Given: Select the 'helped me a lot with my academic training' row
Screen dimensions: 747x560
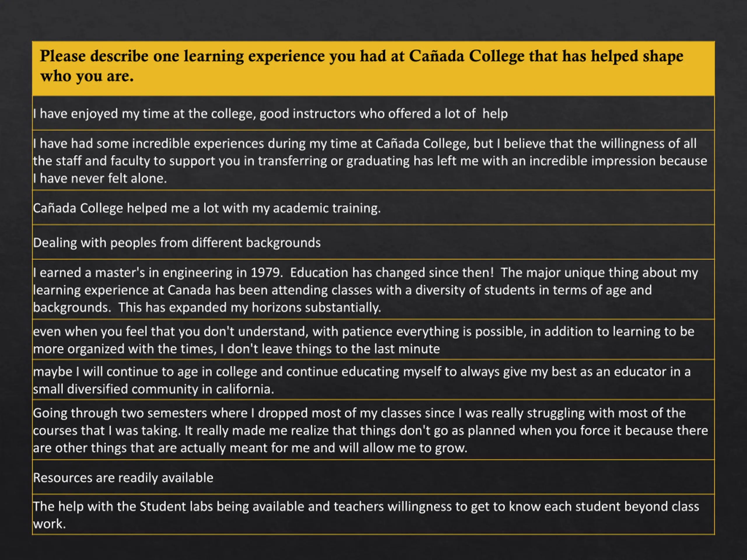Looking at the screenshot, I should (373, 208).
